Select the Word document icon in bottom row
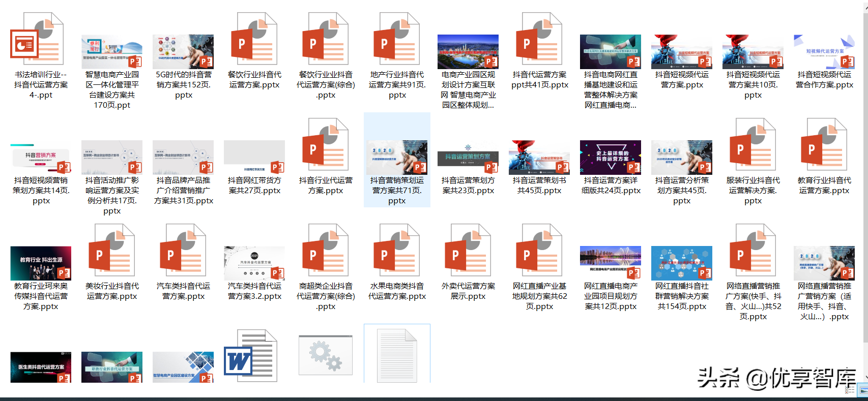The width and height of the screenshot is (868, 401). click(250, 356)
